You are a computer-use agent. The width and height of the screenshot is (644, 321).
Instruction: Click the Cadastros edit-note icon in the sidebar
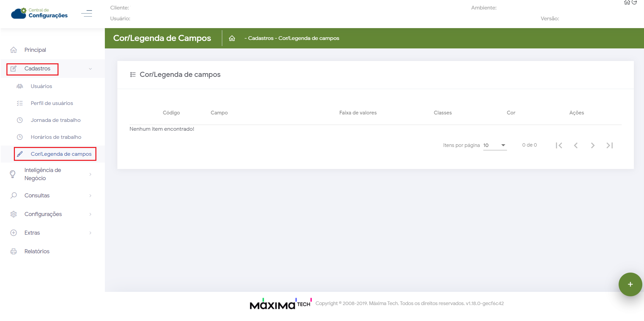point(14,69)
